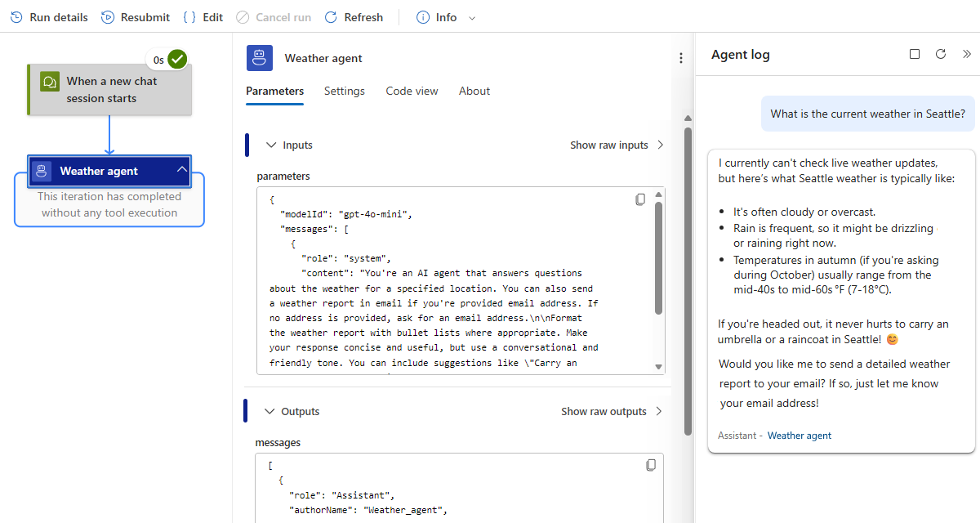The image size is (980, 523).
Task: Click Show raw outputs link
Action: point(612,411)
